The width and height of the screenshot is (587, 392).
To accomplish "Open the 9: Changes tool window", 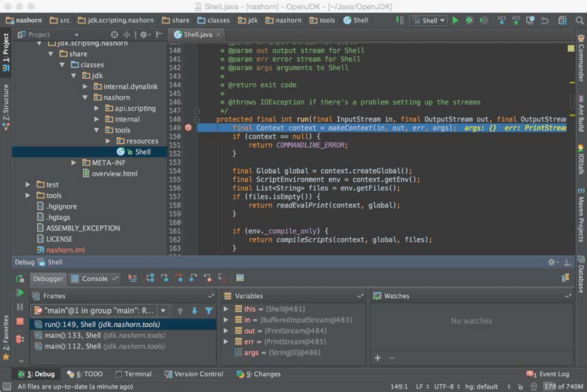I will click(x=258, y=374).
